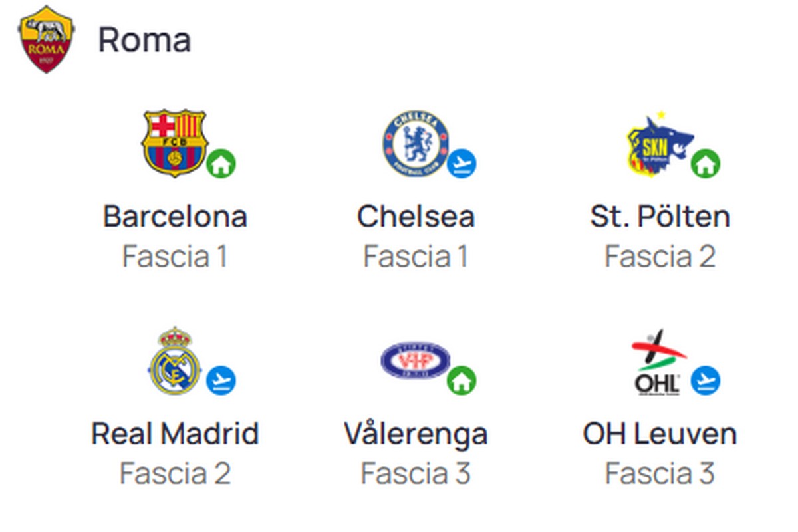This screenshot has height=532, width=798.
Task: Click the green home icon beside Vålerenga
Action: (x=462, y=381)
